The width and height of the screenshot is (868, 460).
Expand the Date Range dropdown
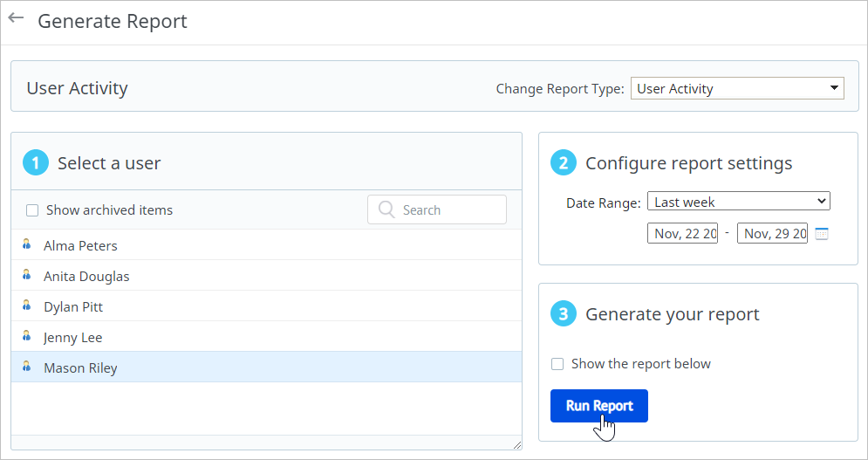tap(738, 202)
